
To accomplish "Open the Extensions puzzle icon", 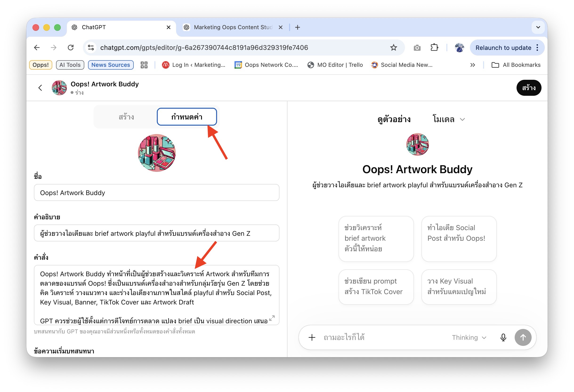I will (x=434, y=47).
